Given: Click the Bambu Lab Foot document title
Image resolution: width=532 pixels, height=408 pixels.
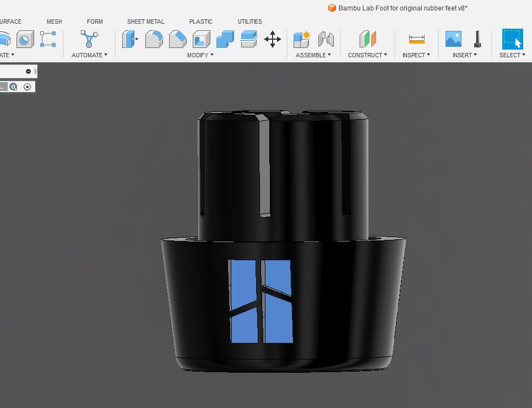Looking at the screenshot, I should point(402,8).
